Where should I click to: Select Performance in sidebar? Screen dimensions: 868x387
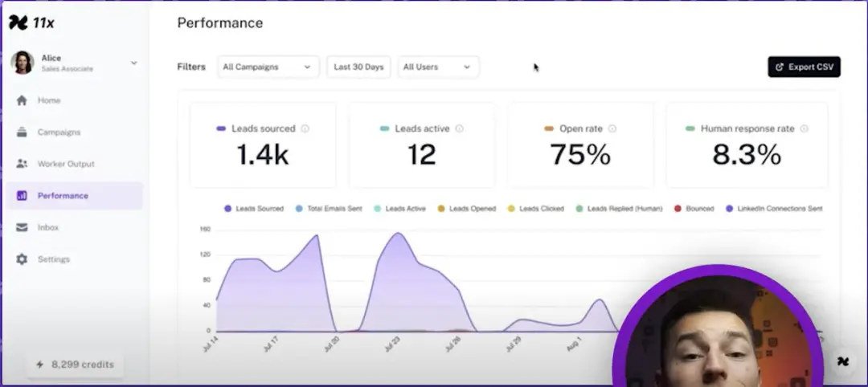[x=74, y=196]
